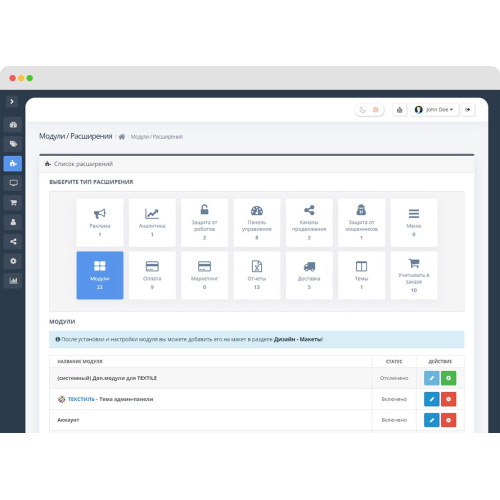Click the ТЕКСТИЛЬ module name text
Image resolution: width=500 pixels, height=500 pixels.
tap(81, 399)
